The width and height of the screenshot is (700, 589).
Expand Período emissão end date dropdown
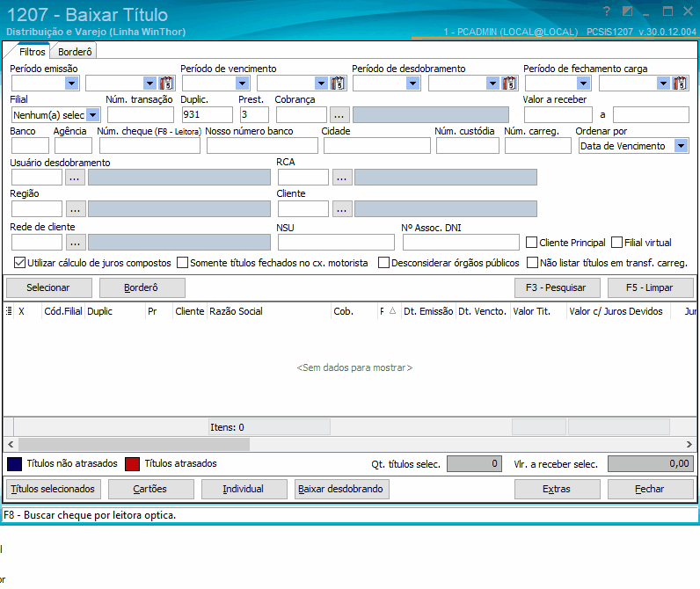[x=149, y=83]
